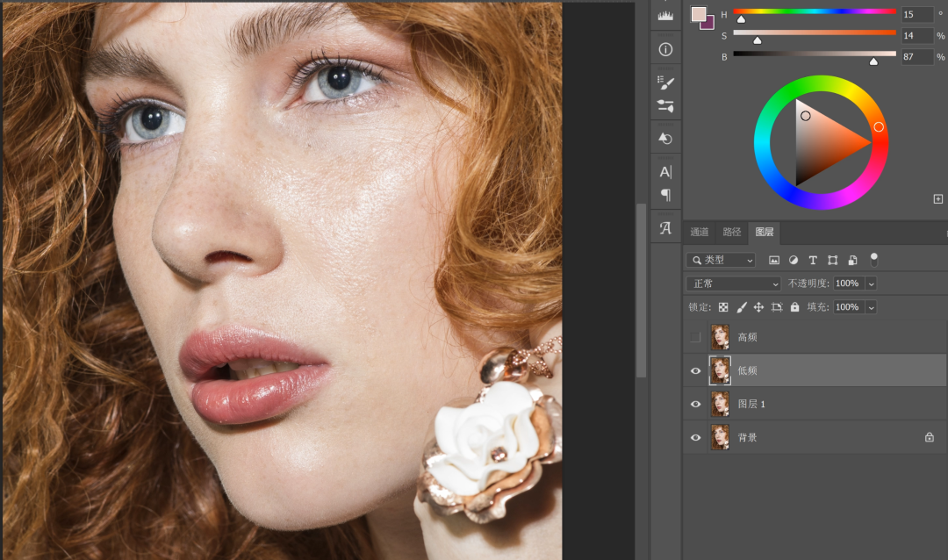Filter layers by pixel layers icon
The image size is (948, 560).
[774, 260]
